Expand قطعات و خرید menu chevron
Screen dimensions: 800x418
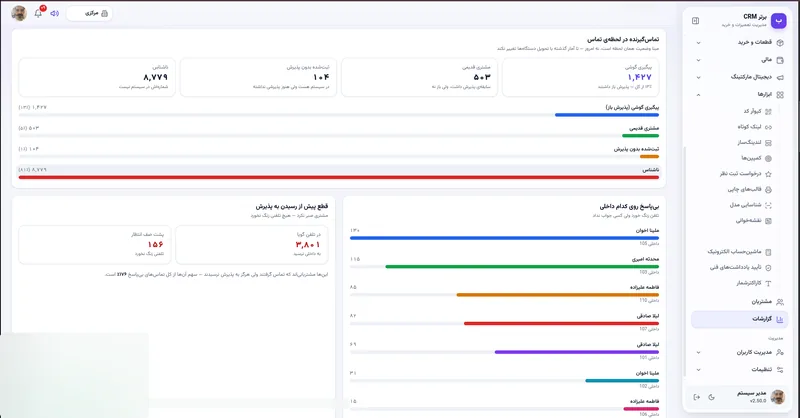click(698, 43)
